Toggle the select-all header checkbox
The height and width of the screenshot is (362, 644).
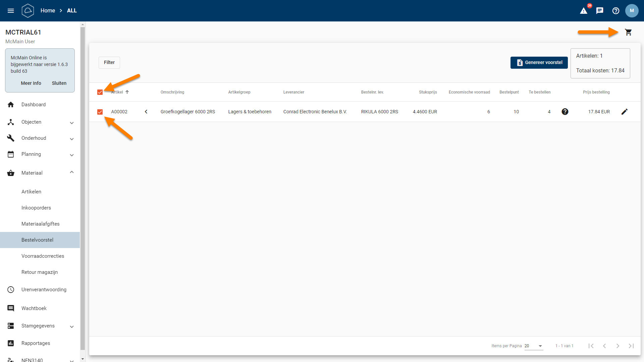coord(100,92)
